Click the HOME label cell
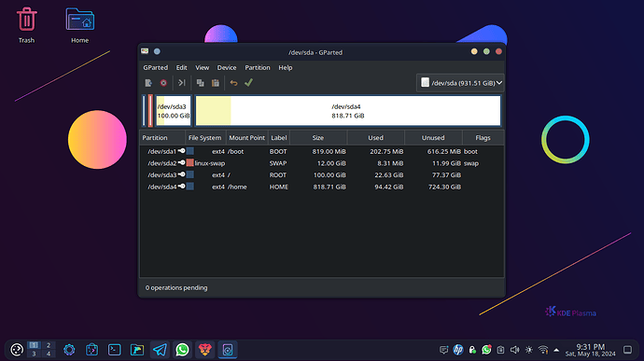 [x=278, y=187]
